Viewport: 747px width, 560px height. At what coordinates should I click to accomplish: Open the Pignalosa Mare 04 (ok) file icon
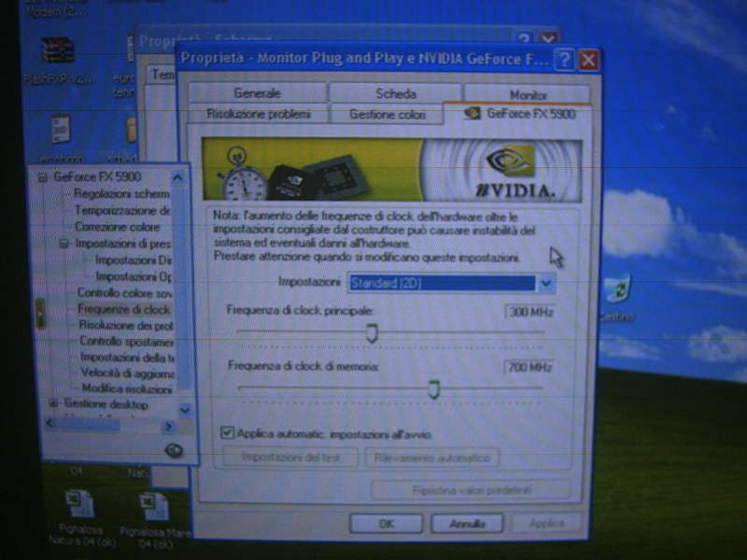point(155,520)
